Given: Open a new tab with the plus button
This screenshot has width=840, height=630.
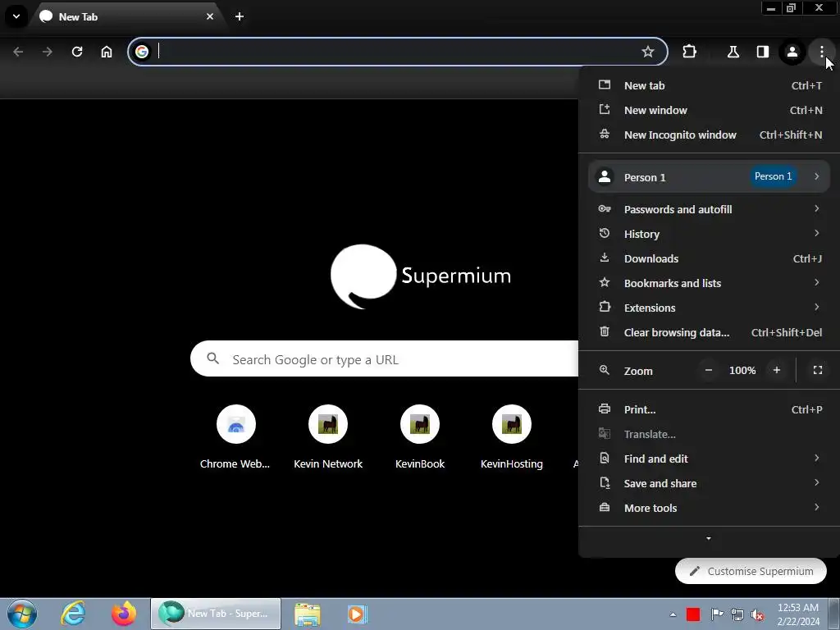Looking at the screenshot, I should [x=240, y=16].
